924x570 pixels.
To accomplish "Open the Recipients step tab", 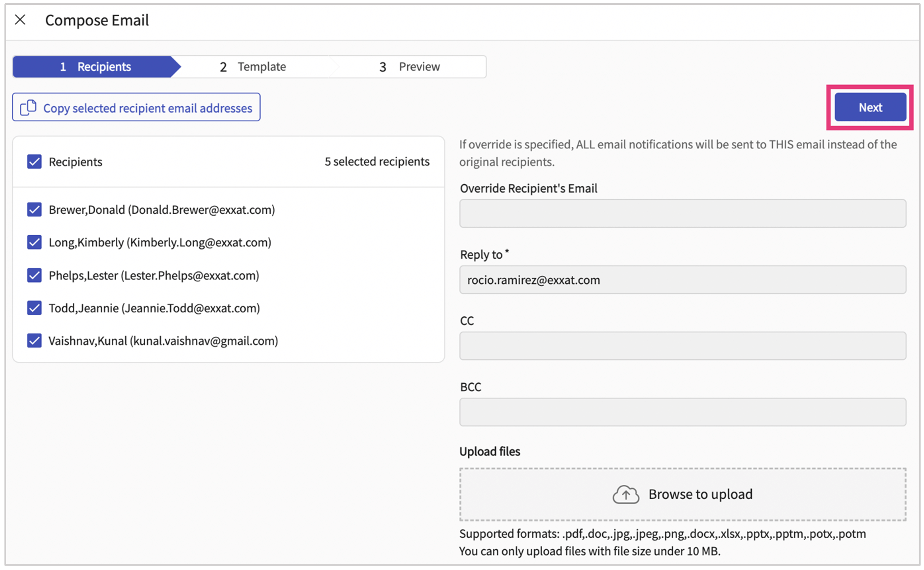I will click(95, 67).
